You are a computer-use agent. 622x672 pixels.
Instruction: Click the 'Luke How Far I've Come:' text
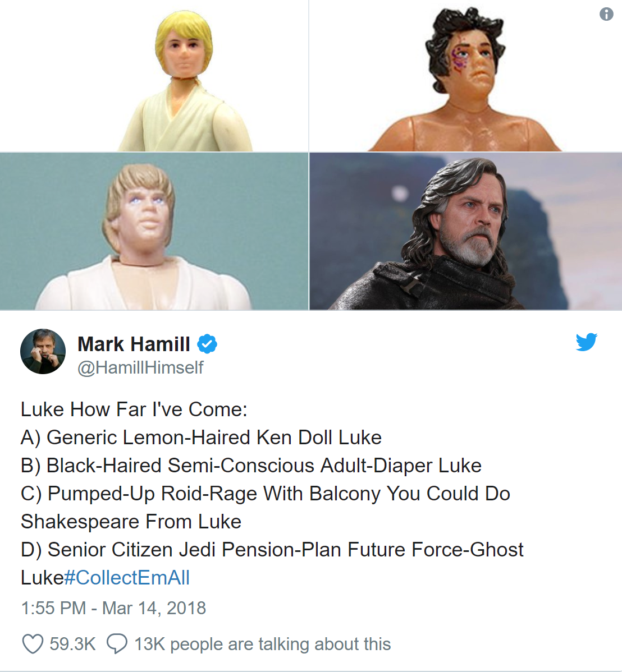[x=134, y=409]
